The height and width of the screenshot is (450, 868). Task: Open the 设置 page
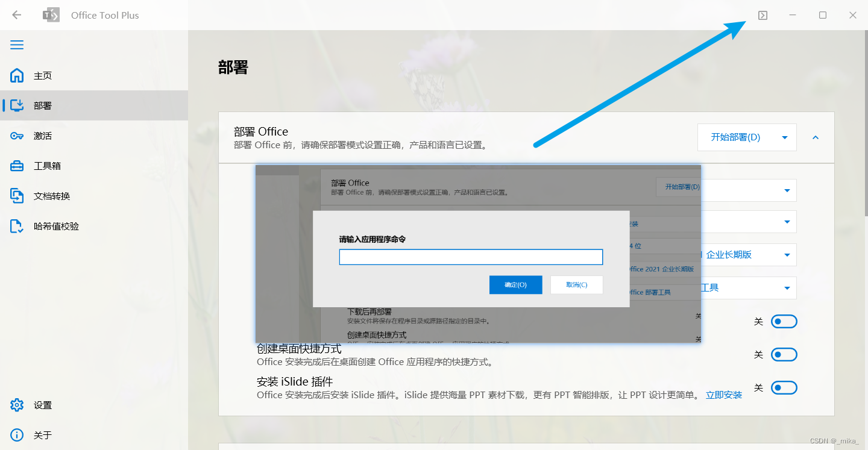[x=94, y=405]
